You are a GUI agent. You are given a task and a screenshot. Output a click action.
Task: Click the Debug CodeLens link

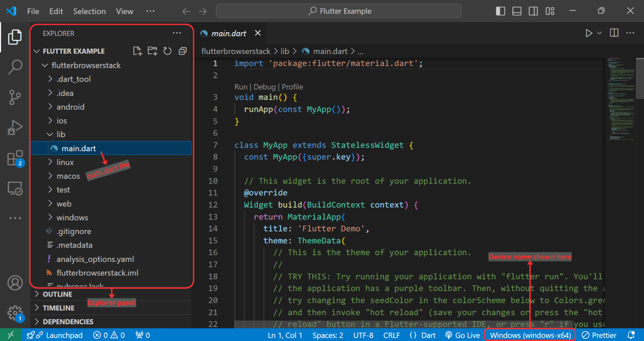click(x=264, y=87)
